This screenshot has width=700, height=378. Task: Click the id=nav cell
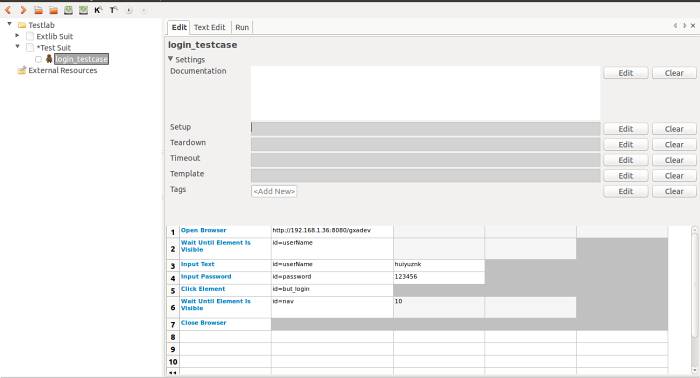[332, 307]
